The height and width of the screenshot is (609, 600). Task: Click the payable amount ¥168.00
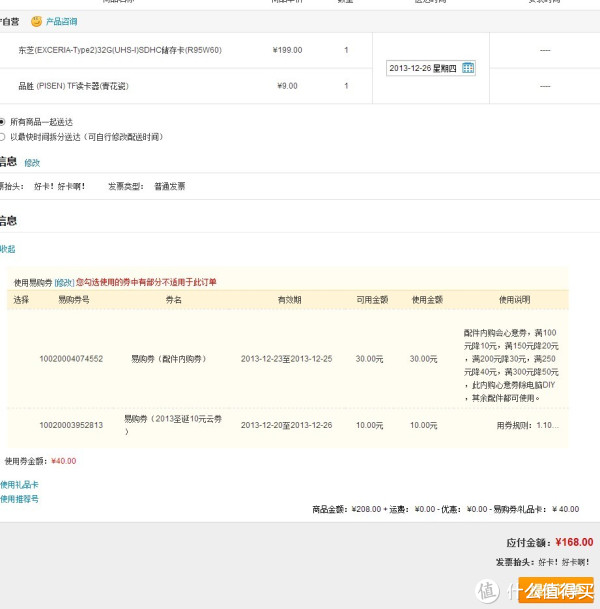pyautogui.click(x=574, y=542)
